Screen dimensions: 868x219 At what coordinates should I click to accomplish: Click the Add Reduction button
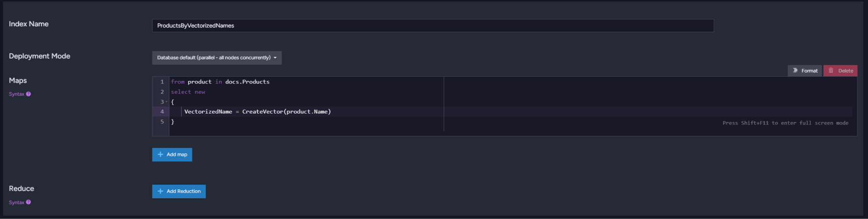coord(179,191)
